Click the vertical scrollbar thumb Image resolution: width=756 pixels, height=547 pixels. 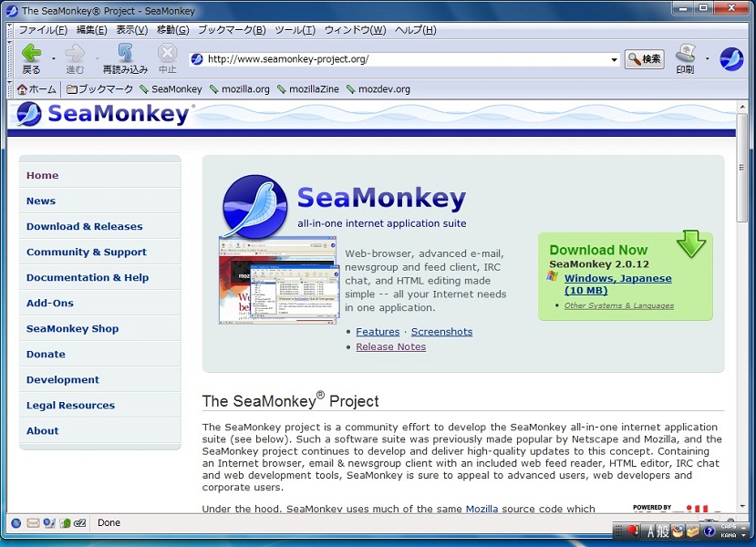coord(742,167)
